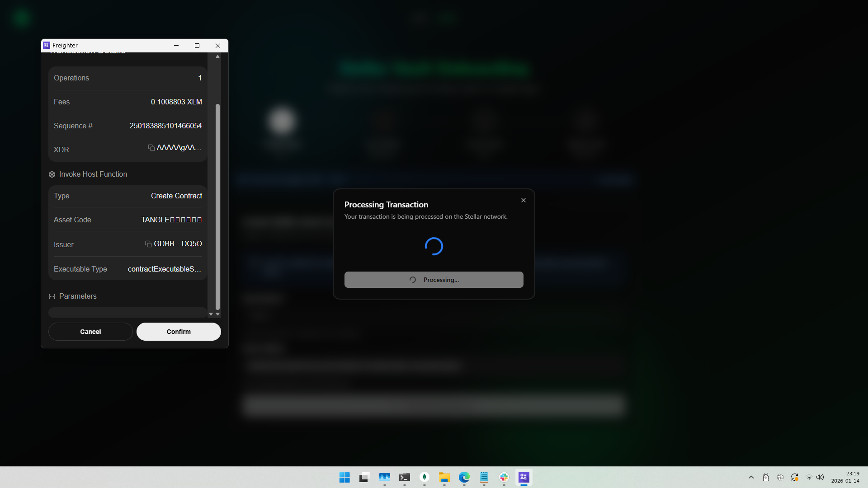Cancel the transaction details
Image resolution: width=868 pixels, height=488 pixels.
[90, 331]
